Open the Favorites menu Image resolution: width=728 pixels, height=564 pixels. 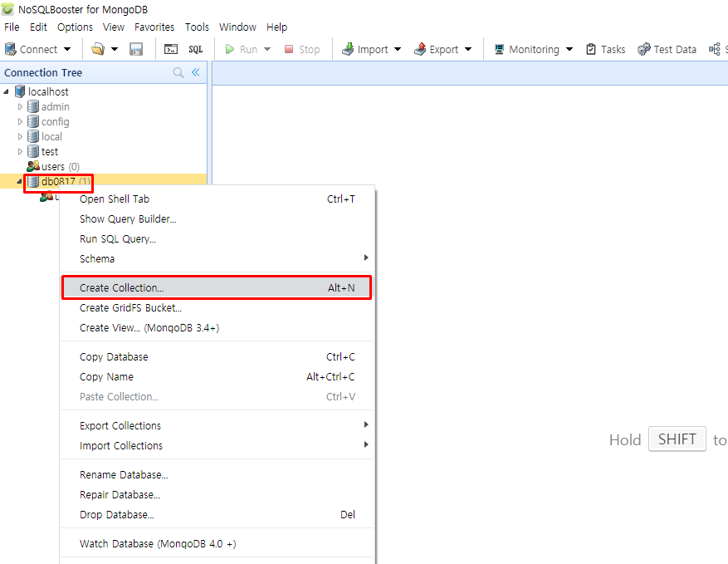point(154,27)
